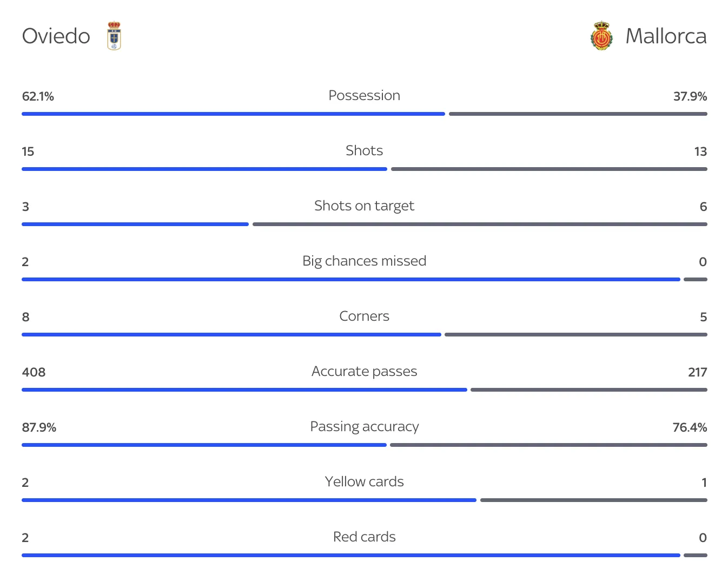Image resolution: width=728 pixels, height=581 pixels.
Task: Select the Oviedo team name
Action: click(x=56, y=36)
